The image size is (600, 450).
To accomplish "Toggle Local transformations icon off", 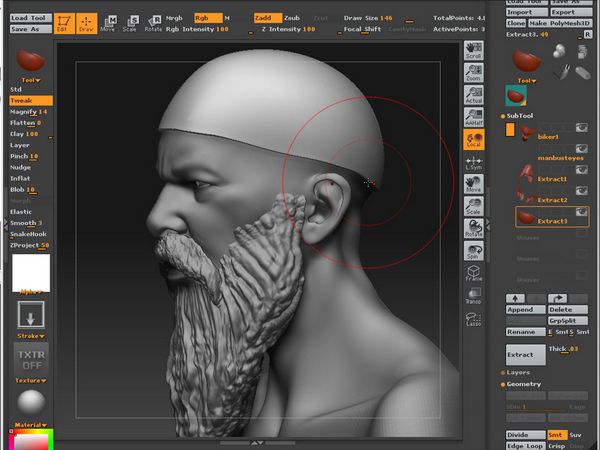I will [x=474, y=140].
